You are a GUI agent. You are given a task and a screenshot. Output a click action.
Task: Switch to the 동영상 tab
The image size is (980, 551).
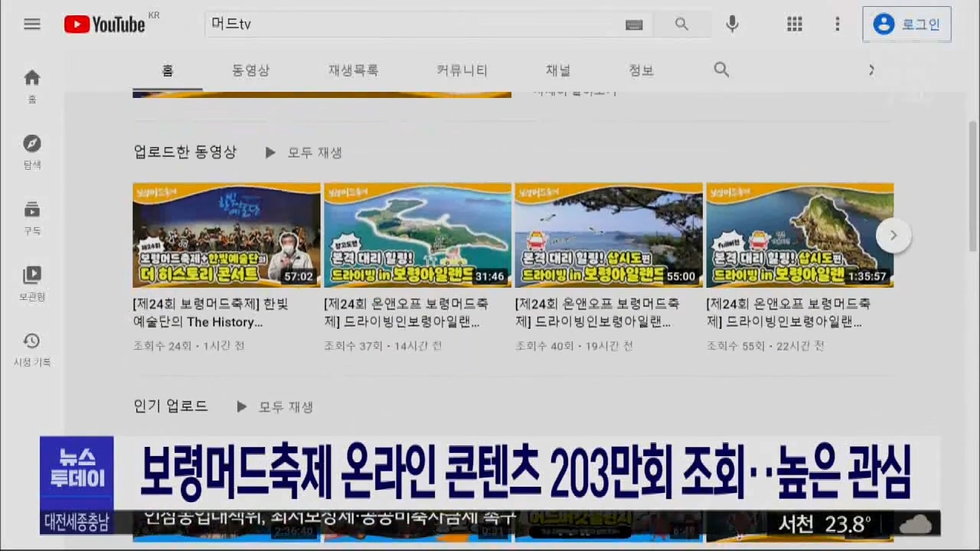(x=250, y=70)
